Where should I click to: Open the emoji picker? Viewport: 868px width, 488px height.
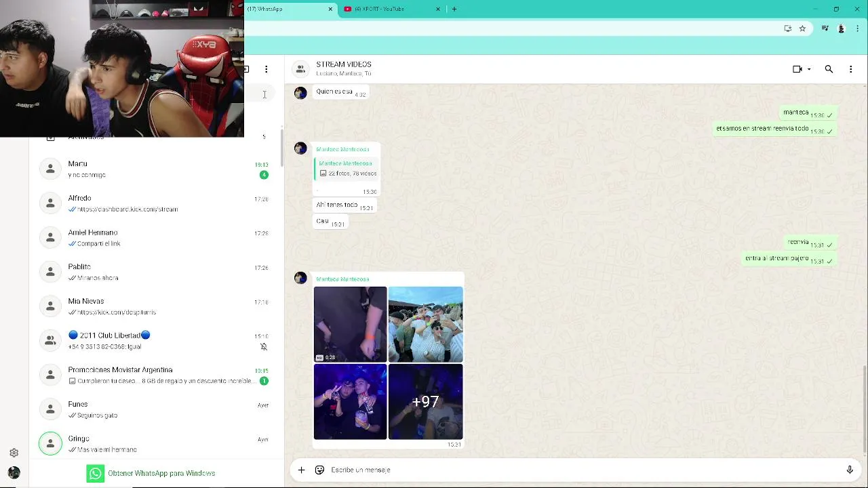pos(319,470)
